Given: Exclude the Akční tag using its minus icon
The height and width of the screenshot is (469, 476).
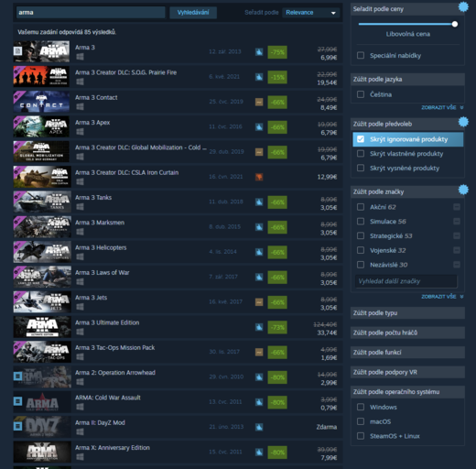Looking at the screenshot, I should coord(457,207).
